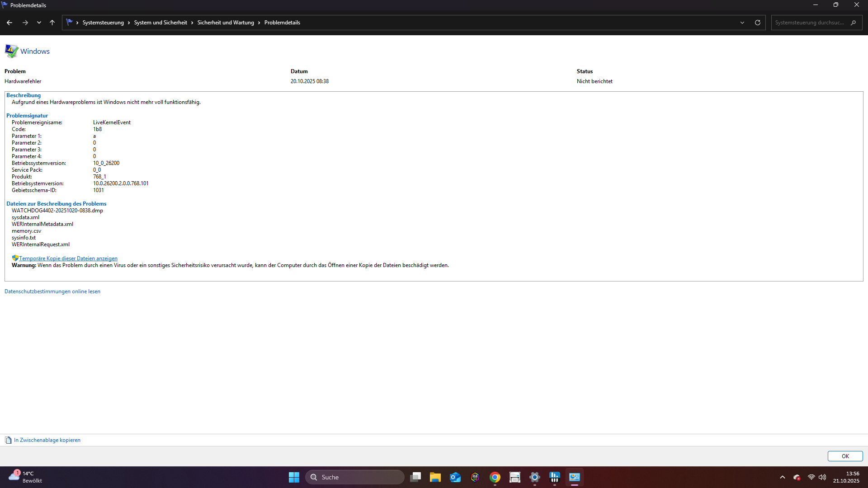Open Temporäre Kopie dieser Dateien anzeigen

[68, 258]
